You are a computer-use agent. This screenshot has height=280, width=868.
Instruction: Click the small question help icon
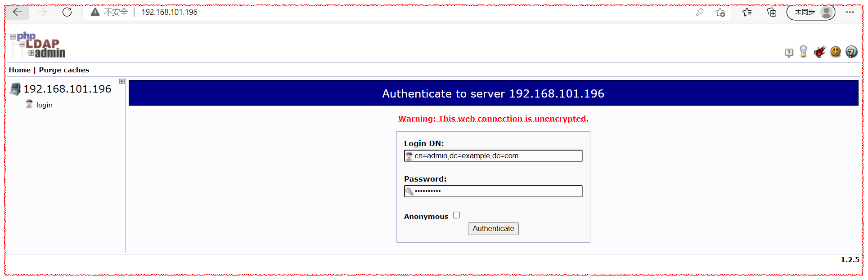tap(789, 53)
